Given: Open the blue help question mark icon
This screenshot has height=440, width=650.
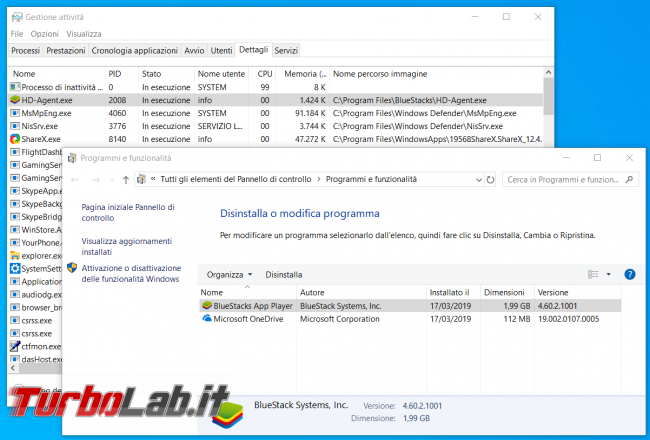Looking at the screenshot, I should (x=629, y=274).
